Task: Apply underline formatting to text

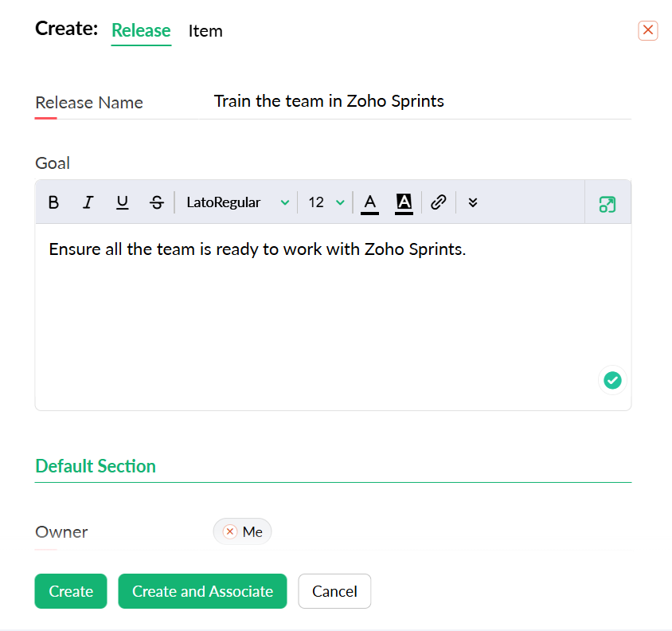Action: click(x=122, y=202)
